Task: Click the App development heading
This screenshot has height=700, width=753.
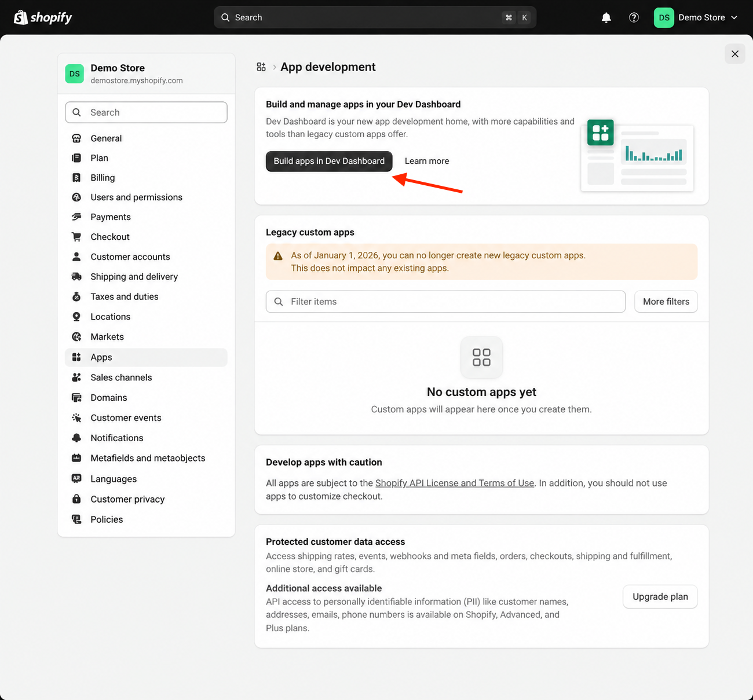Action: coord(328,67)
